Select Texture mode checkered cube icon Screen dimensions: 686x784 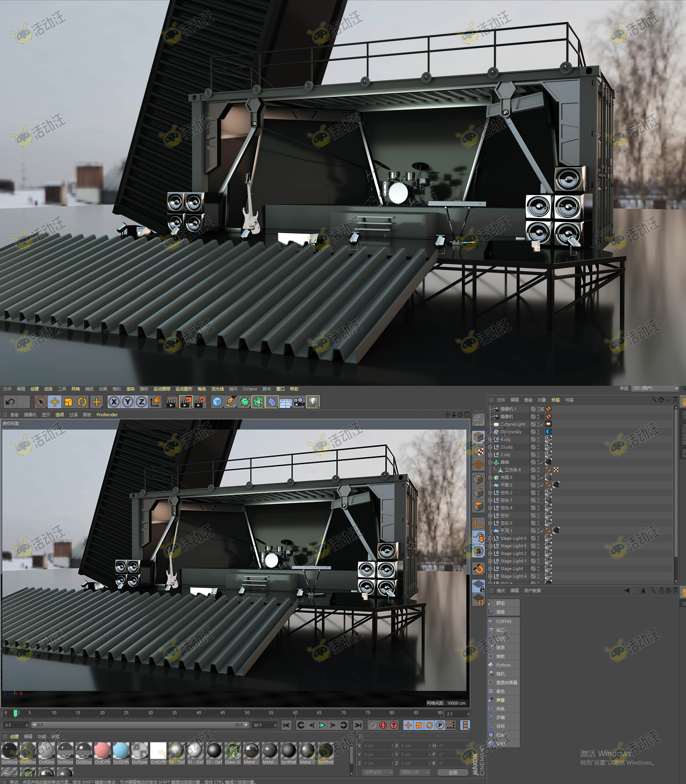point(478,451)
